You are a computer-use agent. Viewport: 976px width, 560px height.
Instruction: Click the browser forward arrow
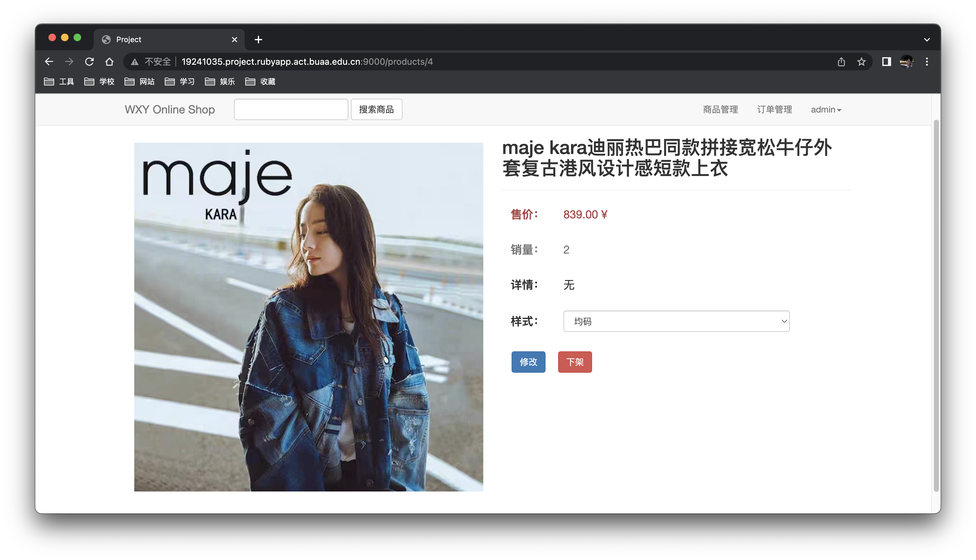click(x=69, y=62)
